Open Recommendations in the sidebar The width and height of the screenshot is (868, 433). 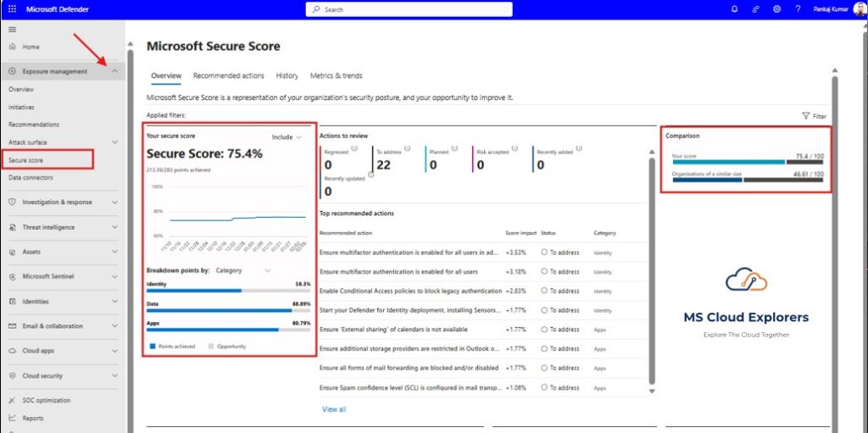pos(34,125)
